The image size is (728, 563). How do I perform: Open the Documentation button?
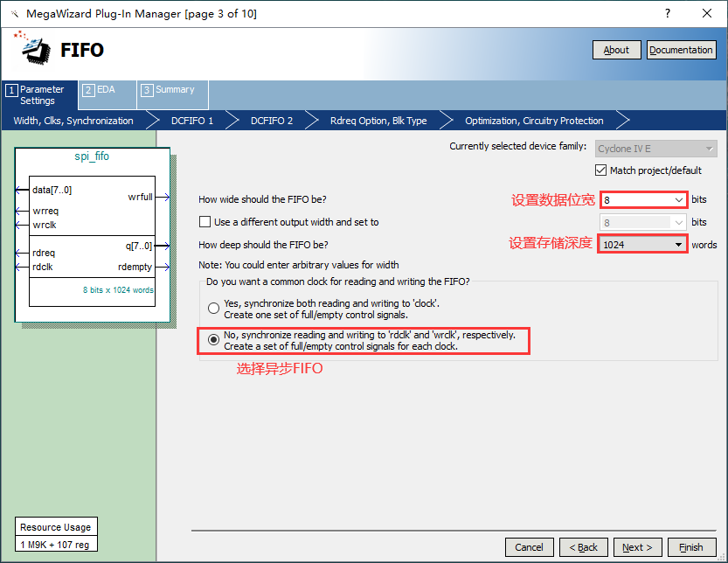tap(681, 50)
